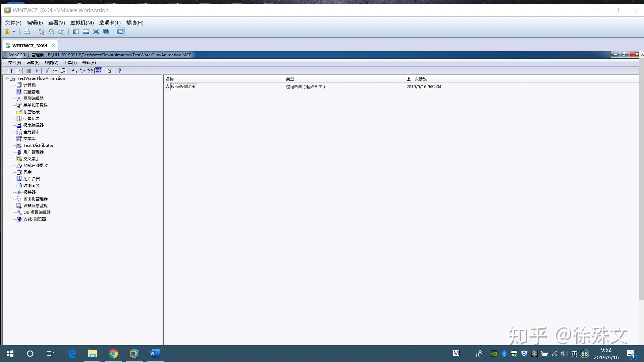Click VMware take snapshot icon
The height and width of the screenshot is (362, 644).
pos(41,32)
